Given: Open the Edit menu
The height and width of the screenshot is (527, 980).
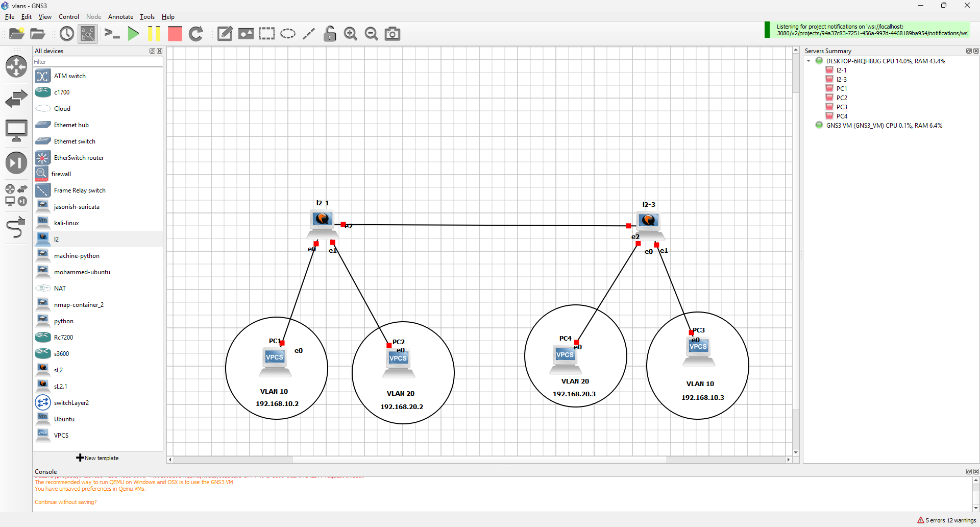Looking at the screenshot, I should (x=27, y=17).
